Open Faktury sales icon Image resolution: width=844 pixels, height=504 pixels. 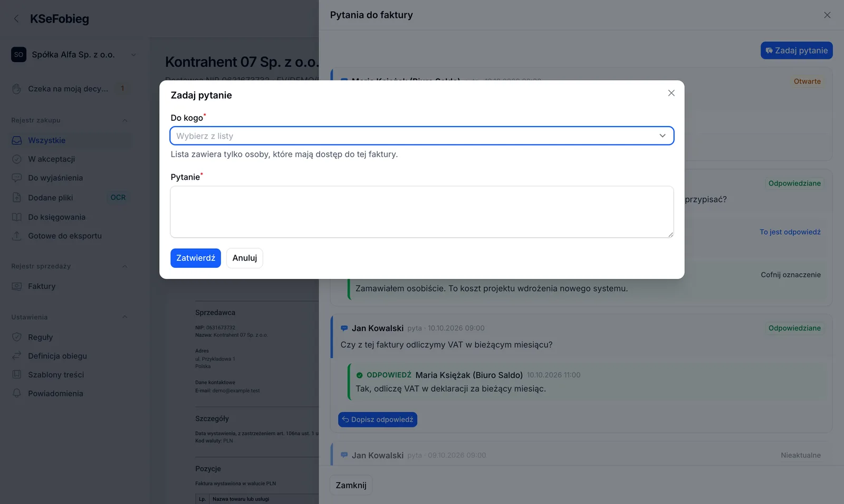point(17,286)
